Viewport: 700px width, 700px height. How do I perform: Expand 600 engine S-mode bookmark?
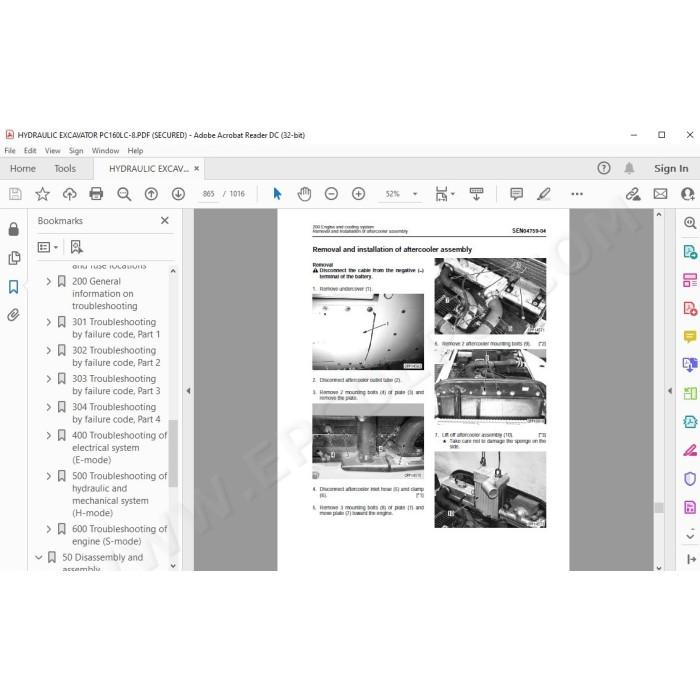pos(49,529)
